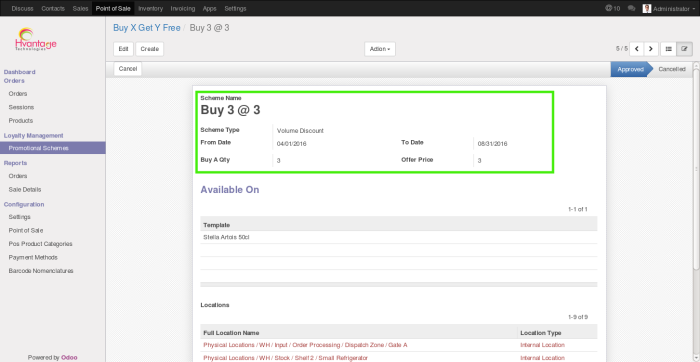Click the Stella Artois 50cl template row
This screenshot has height=362, width=700.
pyautogui.click(x=399, y=237)
